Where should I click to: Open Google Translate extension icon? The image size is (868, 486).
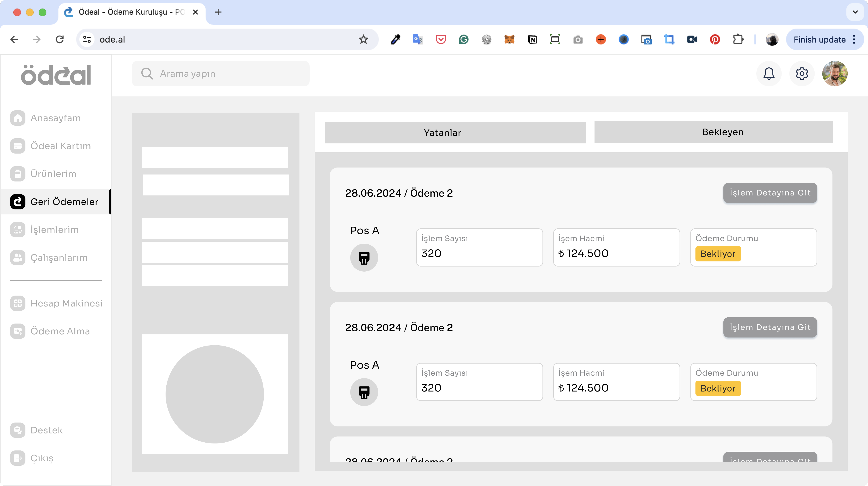[x=418, y=39]
